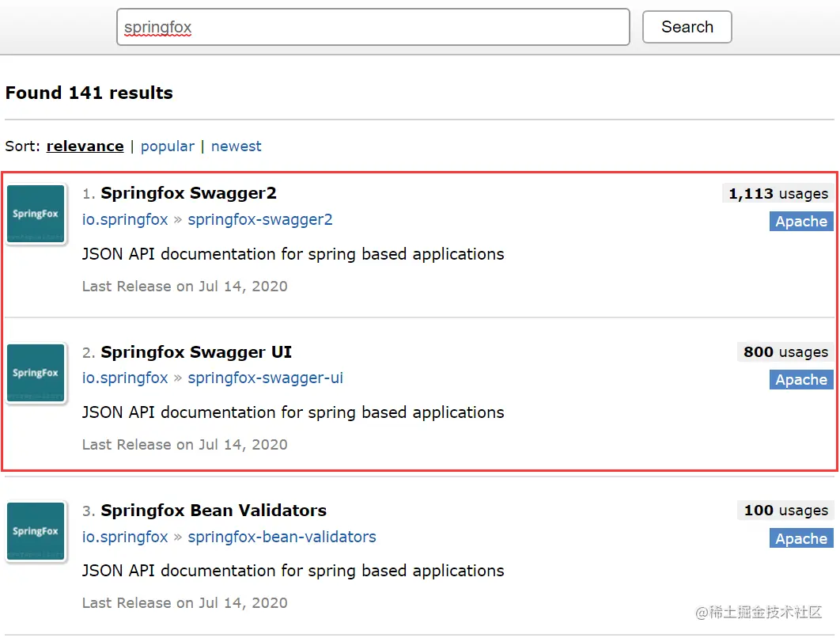This screenshot has height=638, width=840.
Task: Click io.springfox group link under Bean Validators
Action: [125, 537]
